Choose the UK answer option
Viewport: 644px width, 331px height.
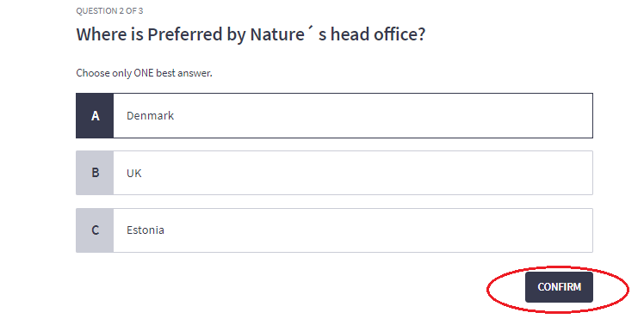334,173
